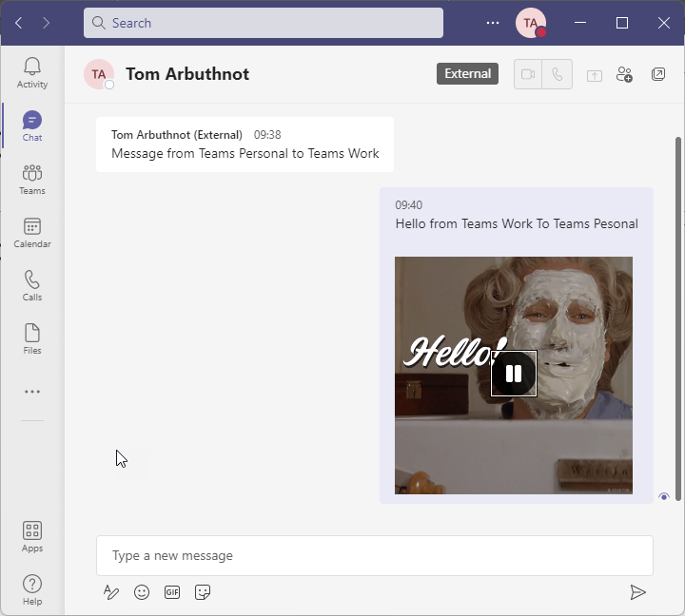Open Settings and more menu
The height and width of the screenshot is (616, 685).
[x=493, y=23]
